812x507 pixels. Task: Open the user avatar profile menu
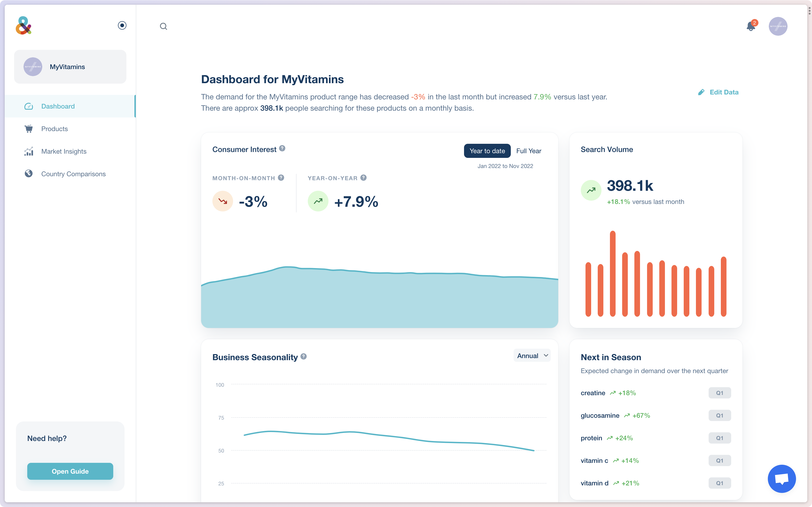[x=778, y=26]
